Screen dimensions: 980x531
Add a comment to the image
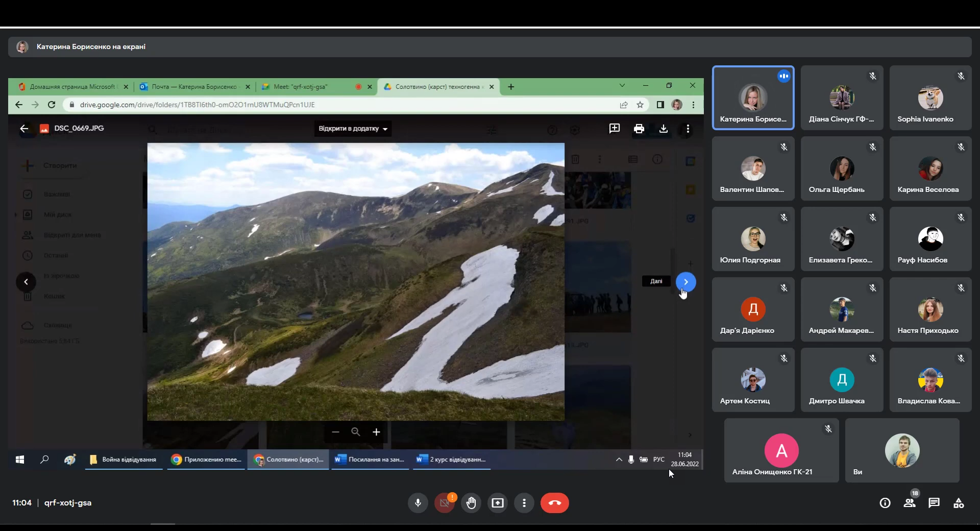click(x=614, y=129)
